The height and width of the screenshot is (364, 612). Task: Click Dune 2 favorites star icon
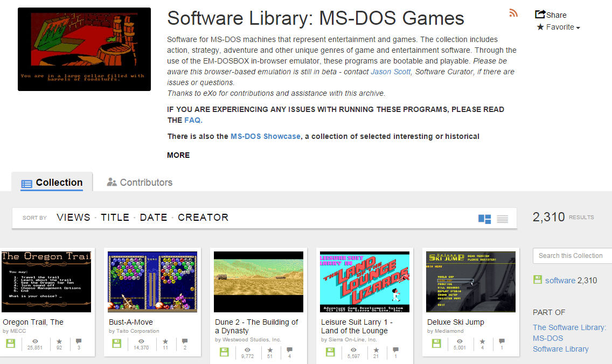tap(270, 349)
